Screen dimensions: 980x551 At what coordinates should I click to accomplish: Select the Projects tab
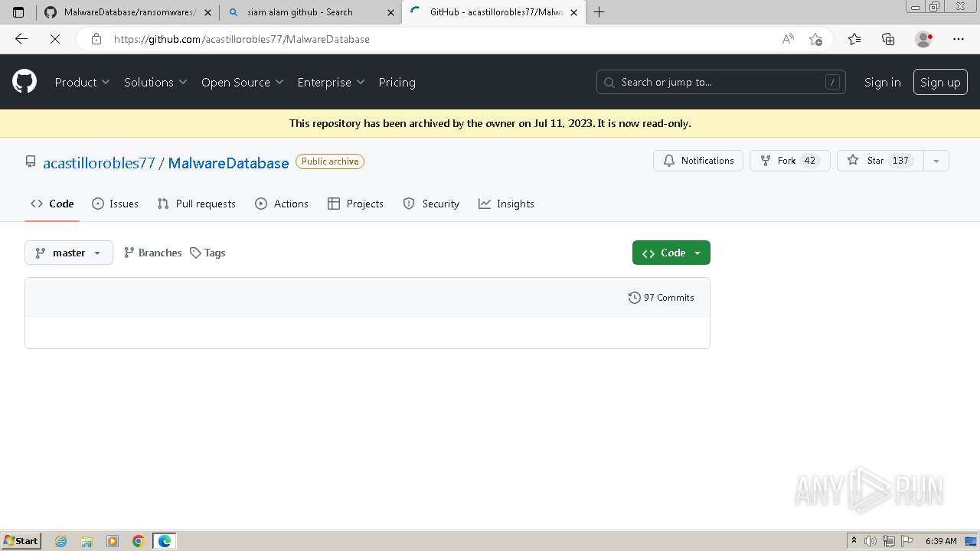tap(355, 204)
